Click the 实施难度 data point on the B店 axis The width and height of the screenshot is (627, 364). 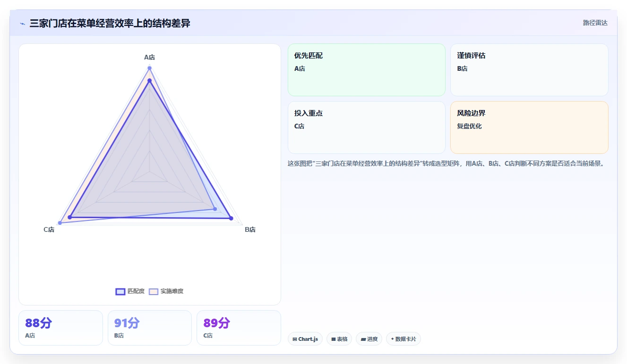[x=215, y=209]
